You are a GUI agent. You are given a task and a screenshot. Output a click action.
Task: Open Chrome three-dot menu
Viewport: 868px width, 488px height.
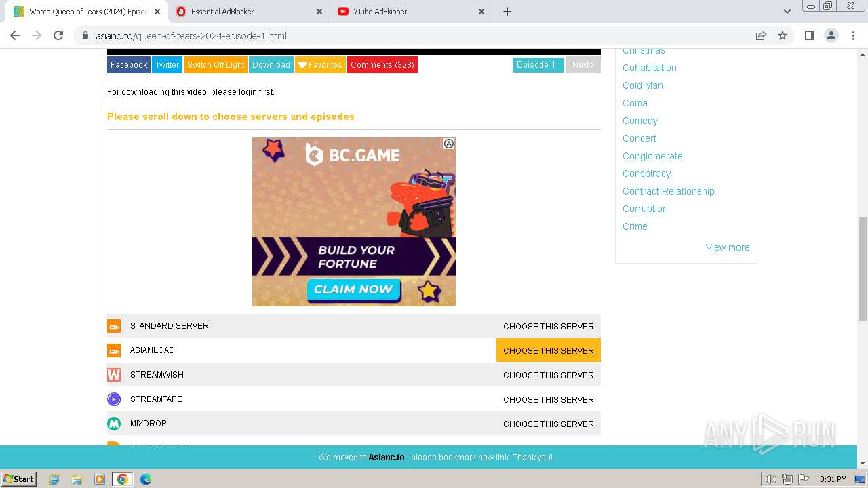click(853, 35)
